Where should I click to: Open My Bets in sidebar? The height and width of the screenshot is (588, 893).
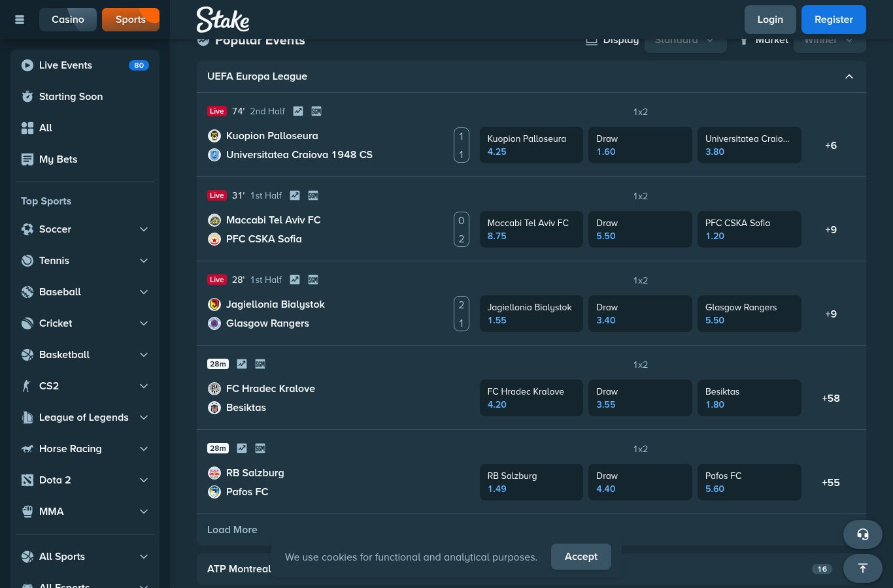tap(85, 159)
